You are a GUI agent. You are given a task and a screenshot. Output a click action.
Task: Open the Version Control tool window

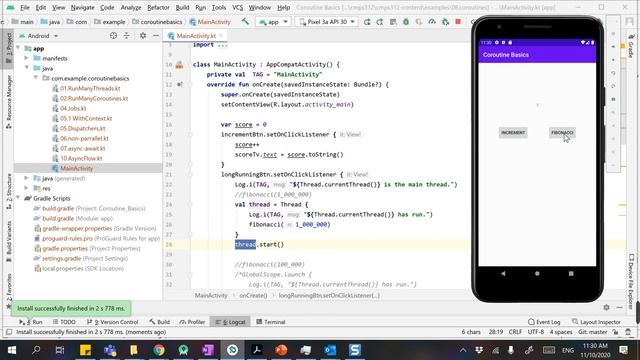pos(113,322)
